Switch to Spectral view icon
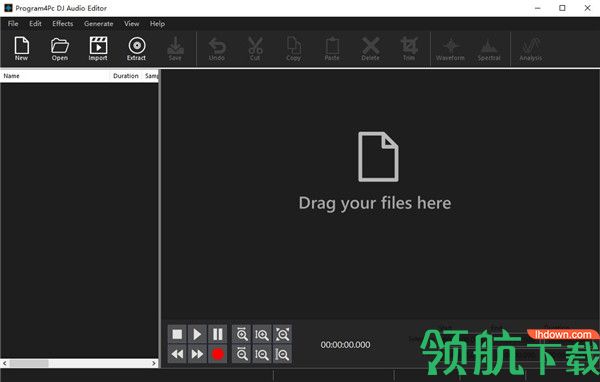 click(489, 50)
